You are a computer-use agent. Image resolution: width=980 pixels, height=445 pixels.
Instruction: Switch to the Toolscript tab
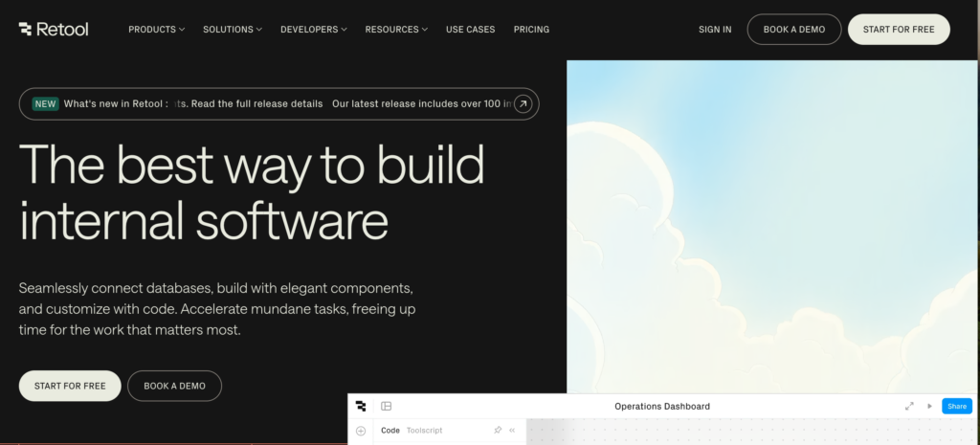(x=424, y=430)
